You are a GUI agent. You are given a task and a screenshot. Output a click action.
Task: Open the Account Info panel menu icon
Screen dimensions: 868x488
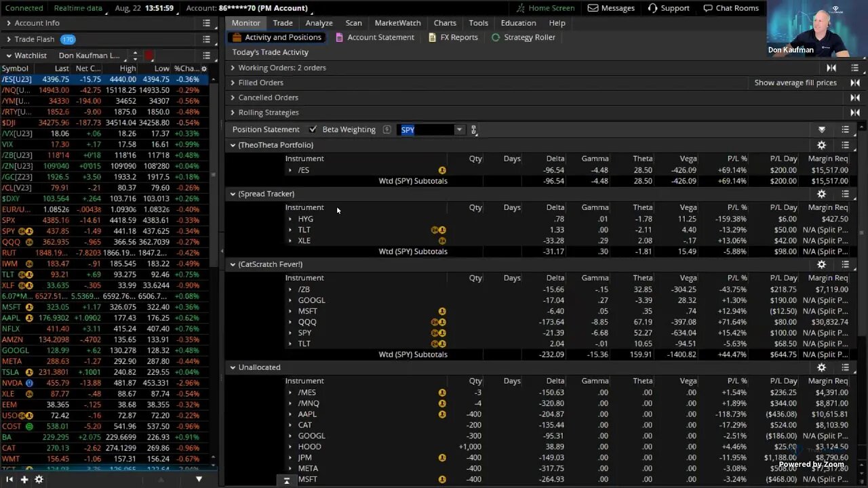point(206,23)
